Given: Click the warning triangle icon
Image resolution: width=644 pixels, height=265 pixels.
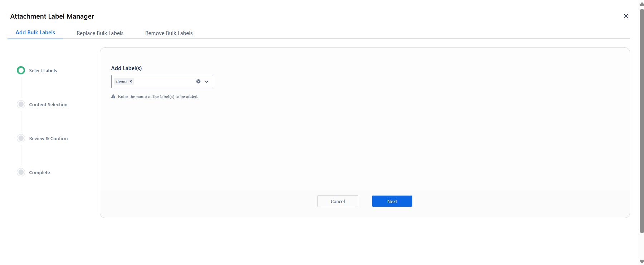Looking at the screenshot, I should pyautogui.click(x=113, y=97).
